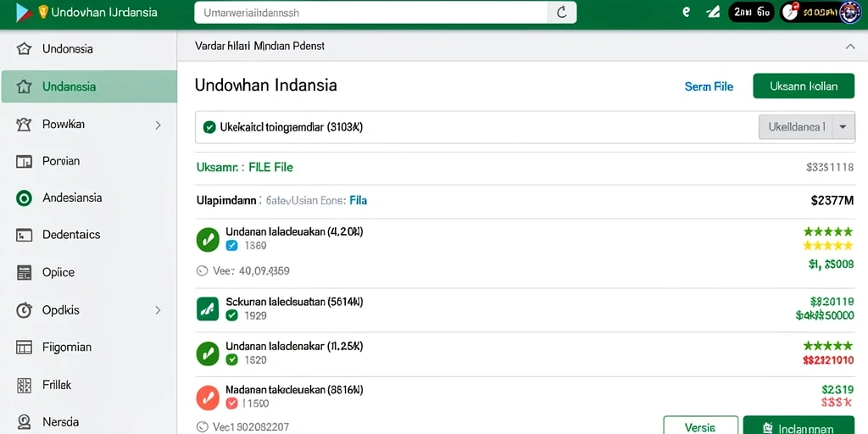Click the Sern File link
868x434 pixels.
coord(709,86)
